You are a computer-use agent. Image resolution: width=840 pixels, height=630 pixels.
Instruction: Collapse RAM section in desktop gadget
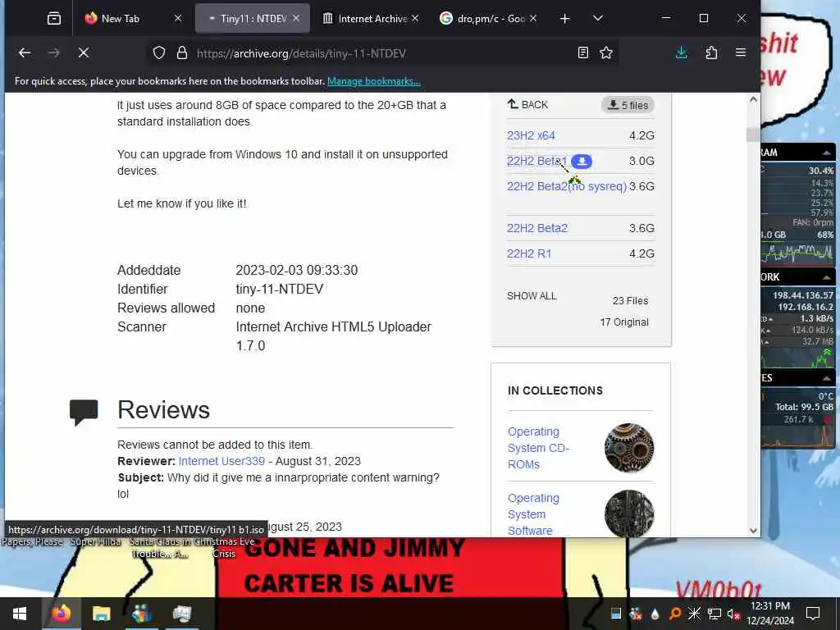click(827, 153)
